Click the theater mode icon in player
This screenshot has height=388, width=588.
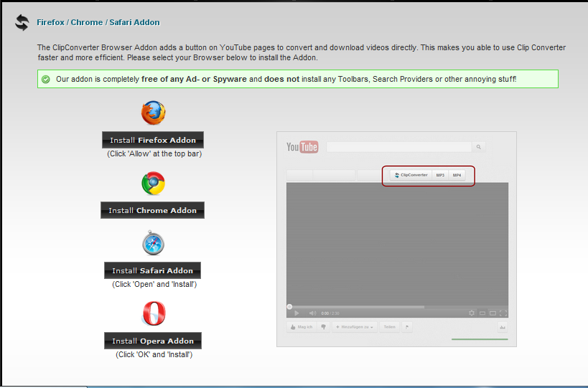coord(493,313)
